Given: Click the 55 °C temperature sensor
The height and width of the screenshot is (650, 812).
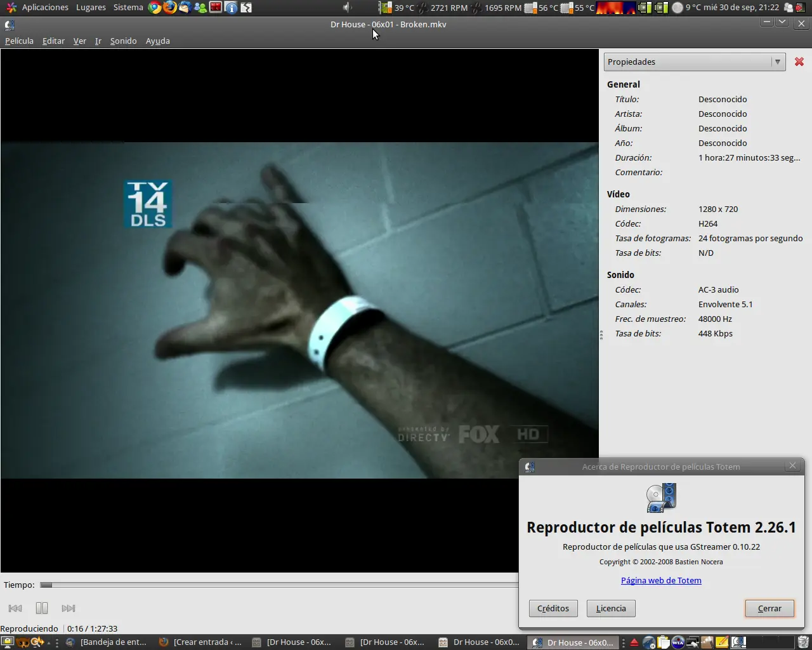Looking at the screenshot, I should 578,8.
